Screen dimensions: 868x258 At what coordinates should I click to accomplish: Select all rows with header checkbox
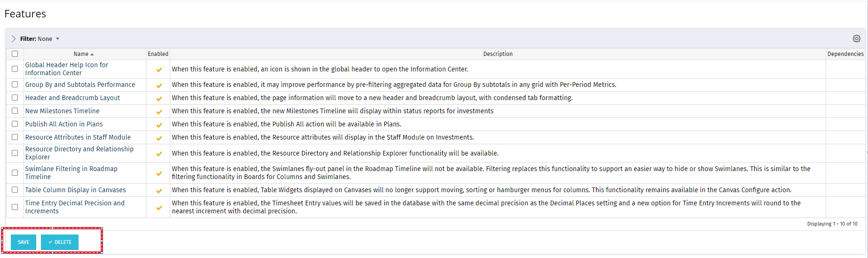[15, 54]
